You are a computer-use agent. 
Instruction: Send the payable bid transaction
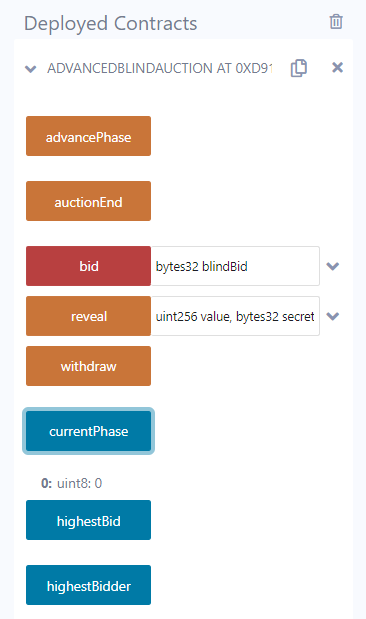(x=88, y=266)
